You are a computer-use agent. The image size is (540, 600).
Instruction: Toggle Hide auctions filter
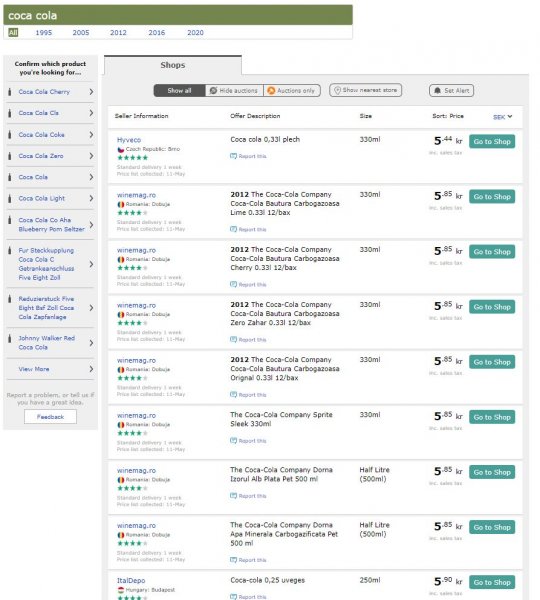click(x=234, y=91)
